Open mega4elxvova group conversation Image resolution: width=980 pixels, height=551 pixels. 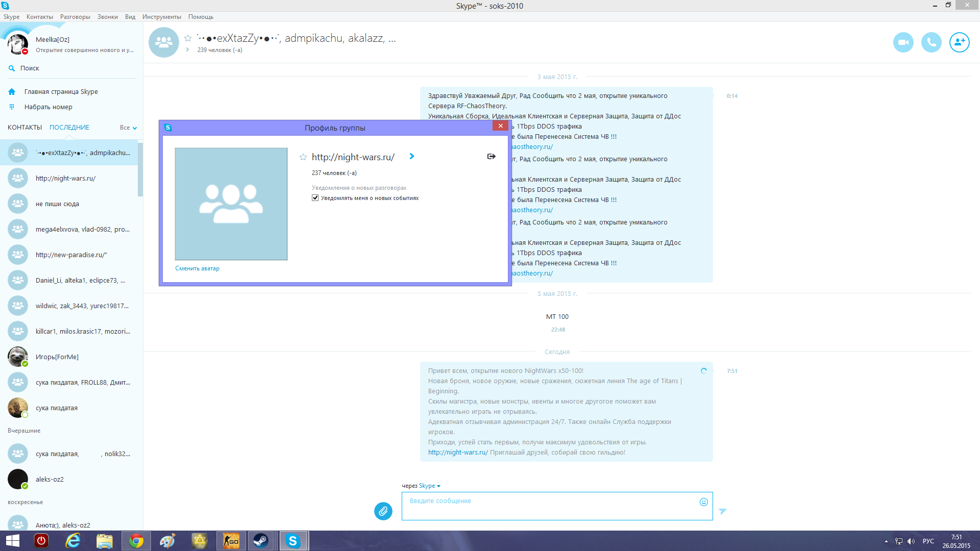pyautogui.click(x=69, y=230)
